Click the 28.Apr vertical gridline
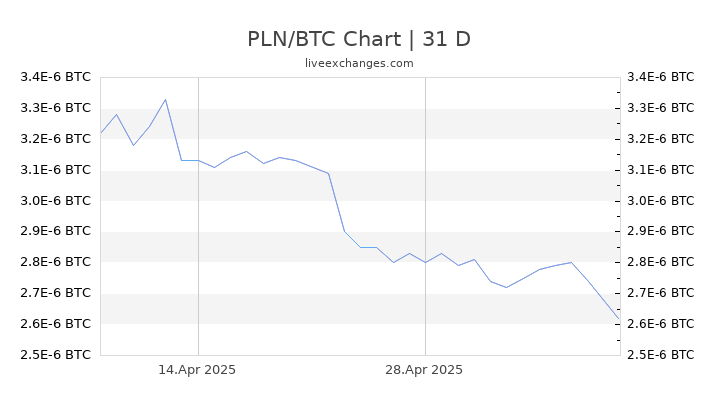The width and height of the screenshot is (720, 405). [x=425, y=216]
